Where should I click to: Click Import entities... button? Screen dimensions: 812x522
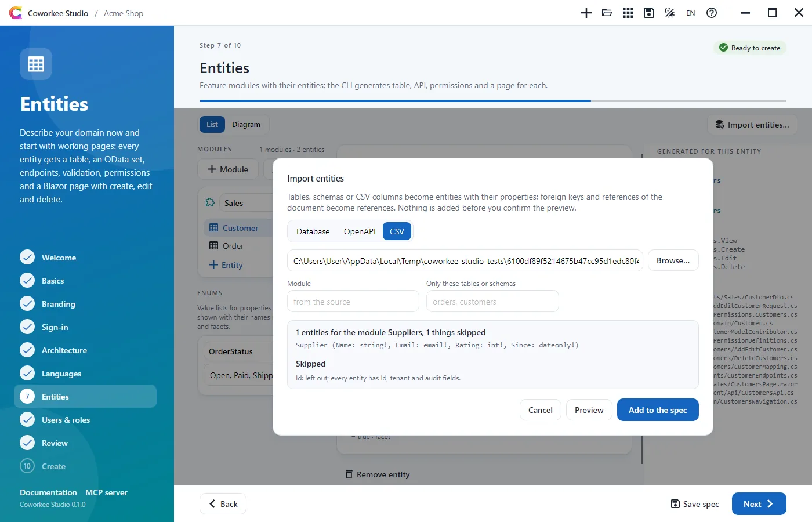coord(752,125)
